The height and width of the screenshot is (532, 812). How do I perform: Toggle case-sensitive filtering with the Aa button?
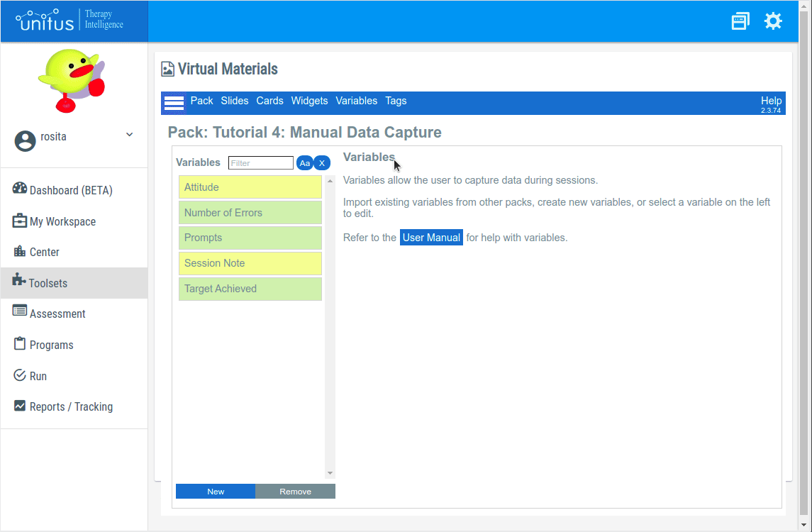(x=304, y=162)
